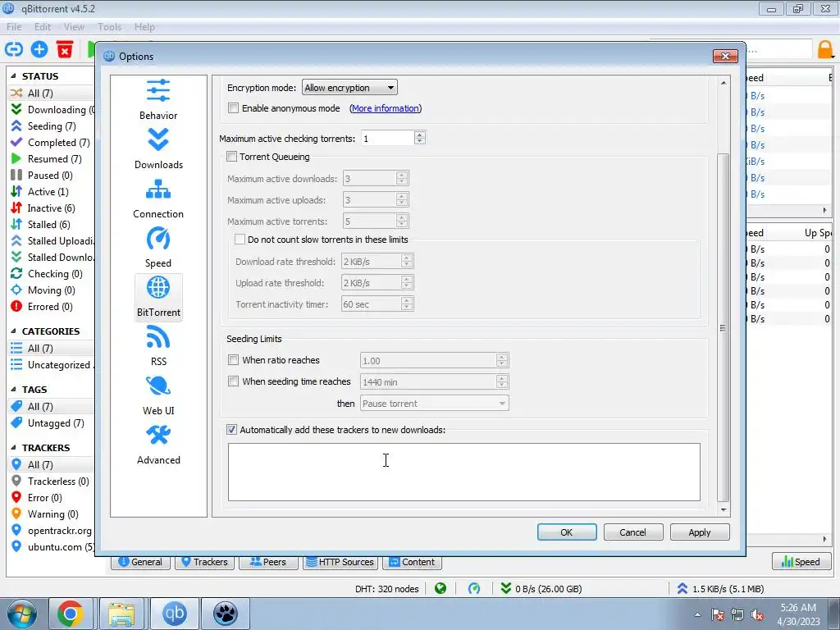Open Tools menu
This screenshot has height=630, width=840.
click(x=109, y=27)
